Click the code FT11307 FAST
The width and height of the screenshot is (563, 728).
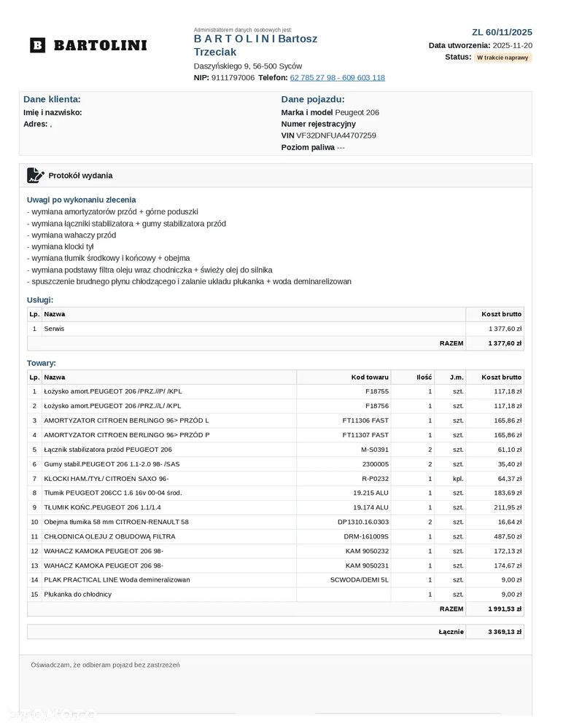pos(365,435)
